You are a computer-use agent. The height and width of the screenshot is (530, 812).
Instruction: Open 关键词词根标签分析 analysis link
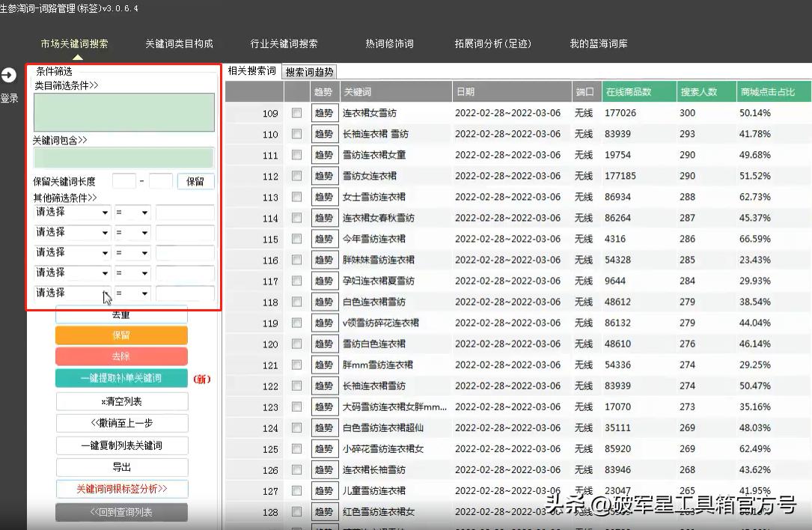click(121, 490)
